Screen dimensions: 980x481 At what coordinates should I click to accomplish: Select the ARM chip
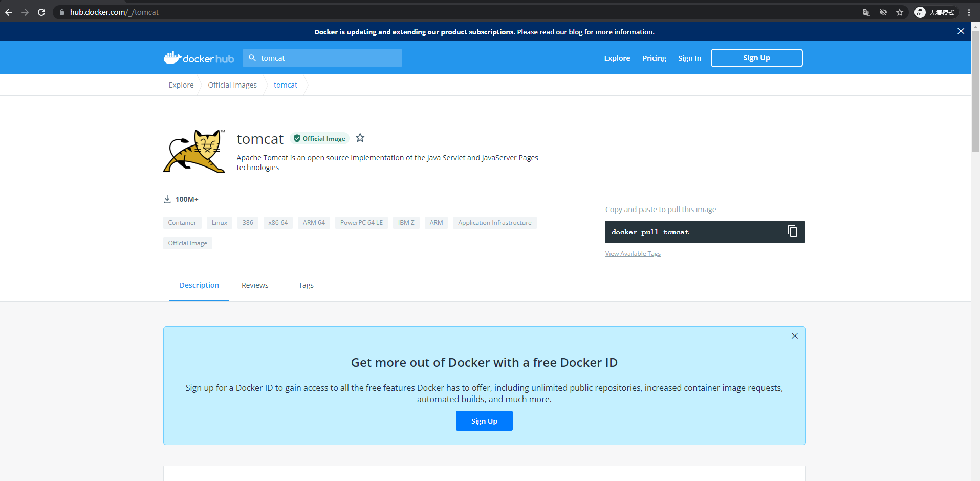point(437,223)
